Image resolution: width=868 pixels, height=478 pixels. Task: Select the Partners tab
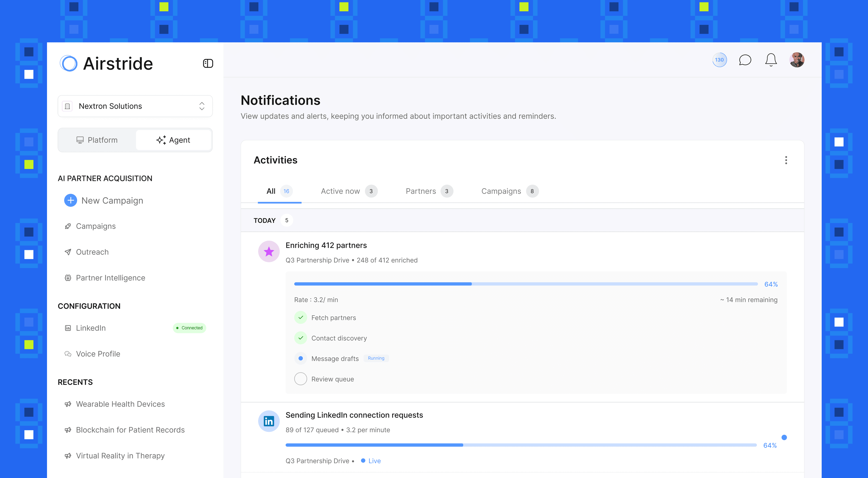coord(429,191)
